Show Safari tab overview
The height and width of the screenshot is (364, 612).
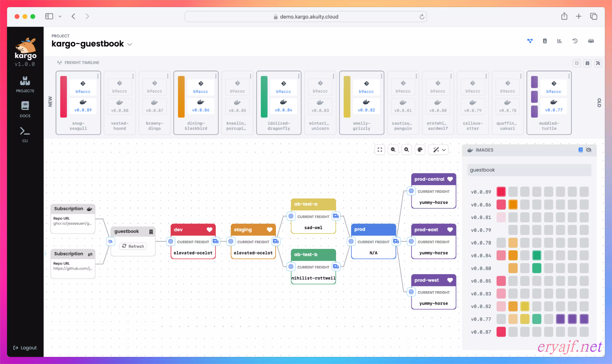[594, 16]
